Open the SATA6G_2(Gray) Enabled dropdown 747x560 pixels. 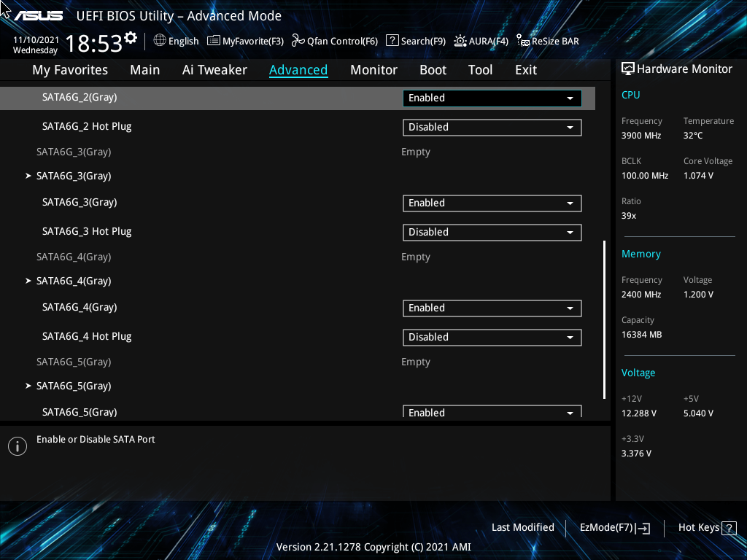point(492,98)
